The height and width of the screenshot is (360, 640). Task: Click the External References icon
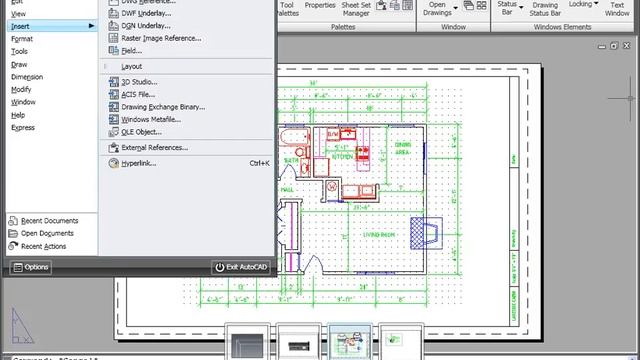pyautogui.click(x=113, y=147)
